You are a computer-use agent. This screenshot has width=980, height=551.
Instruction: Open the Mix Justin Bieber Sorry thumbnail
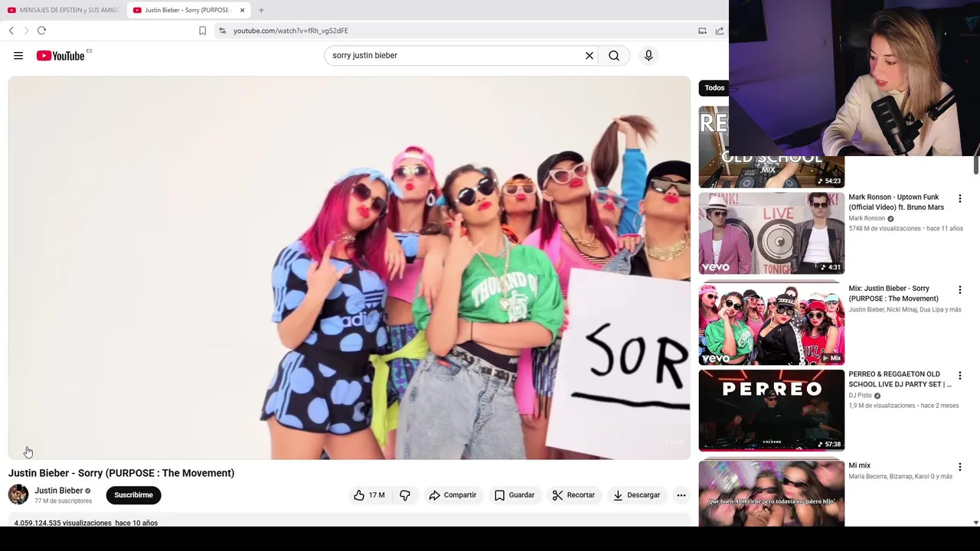(x=771, y=324)
